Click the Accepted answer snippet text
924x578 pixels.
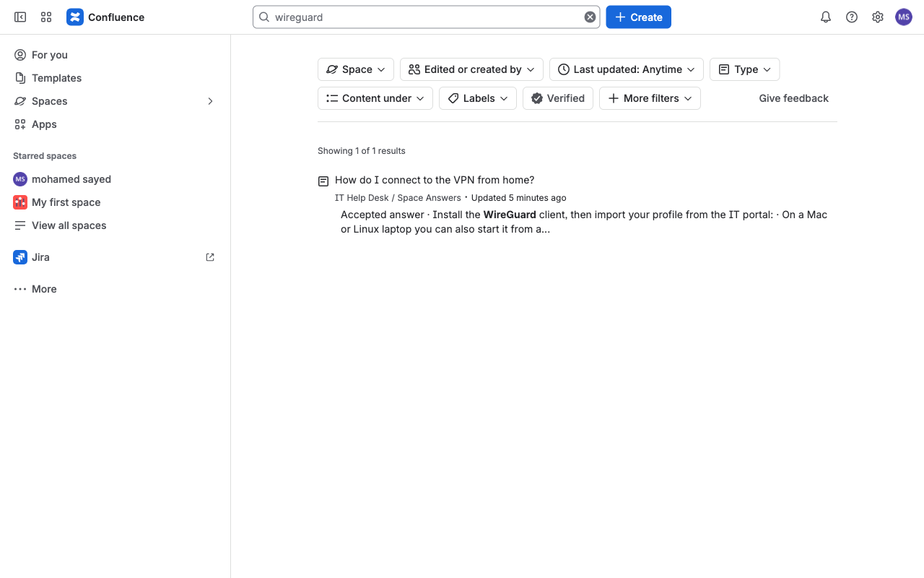(584, 222)
